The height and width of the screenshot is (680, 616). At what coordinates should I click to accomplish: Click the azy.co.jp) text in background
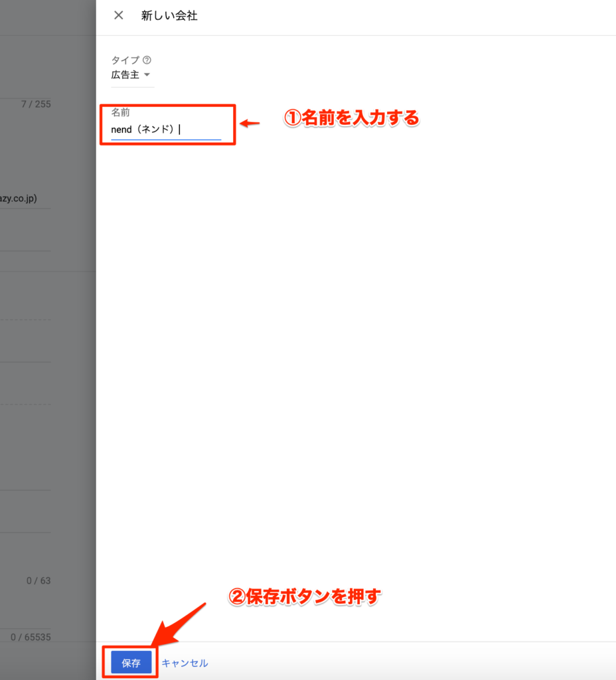pos(19,199)
